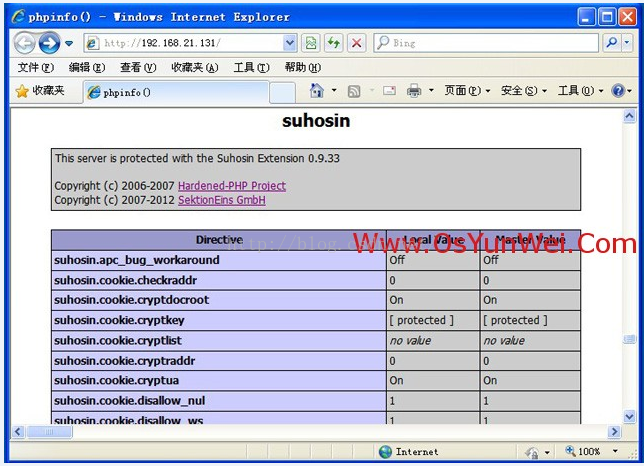This screenshot has height=466, width=644.
Task: Click the suhosin.apc_bug_workaround directive cell
Action: [219, 260]
